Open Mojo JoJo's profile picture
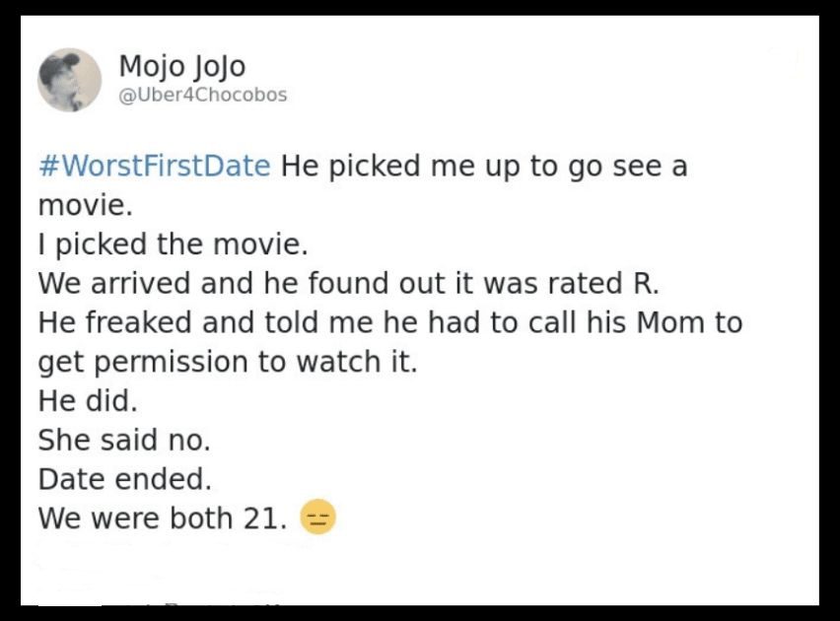Image resolution: width=840 pixels, height=621 pixels. pyautogui.click(x=70, y=80)
